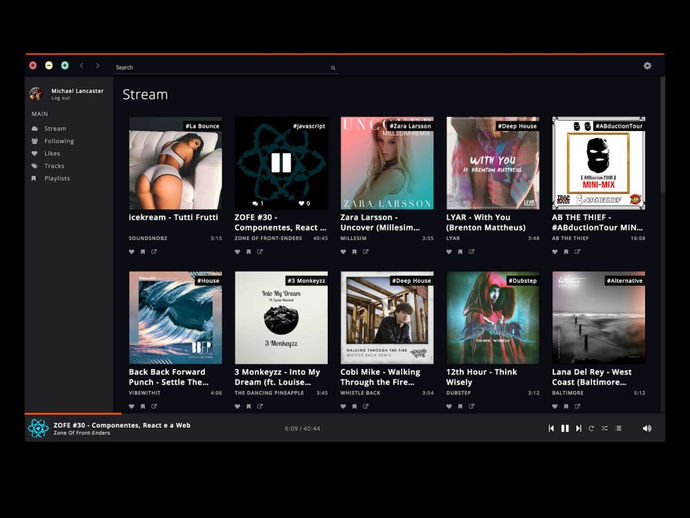Play the Lana Del Rey artwork thumbnail
The image size is (690, 518).
598,317
